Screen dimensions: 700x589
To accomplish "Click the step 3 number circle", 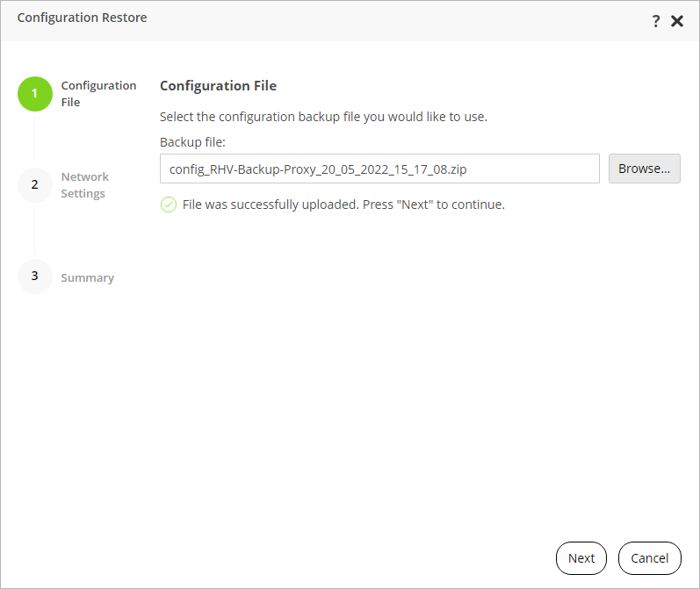I will (x=35, y=277).
